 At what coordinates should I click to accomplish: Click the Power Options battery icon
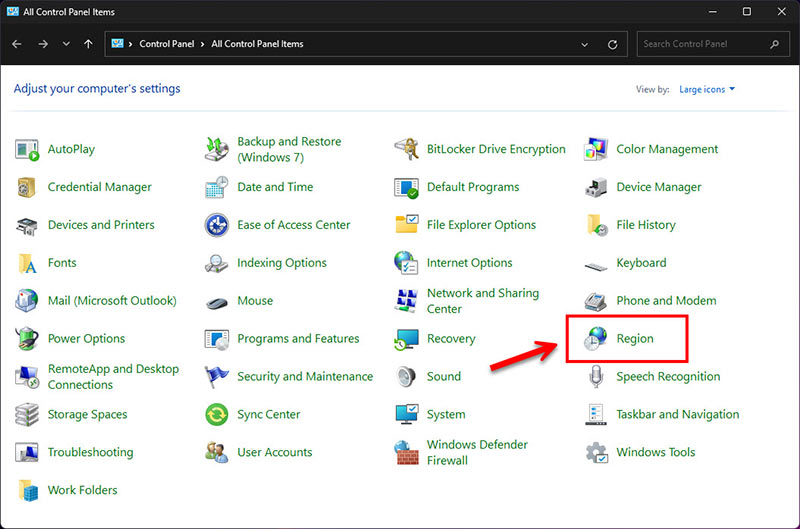point(27,338)
